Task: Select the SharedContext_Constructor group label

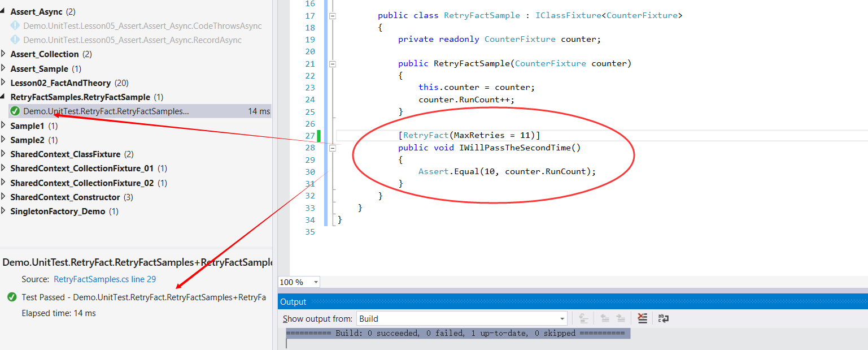Action: pyautogui.click(x=65, y=197)
